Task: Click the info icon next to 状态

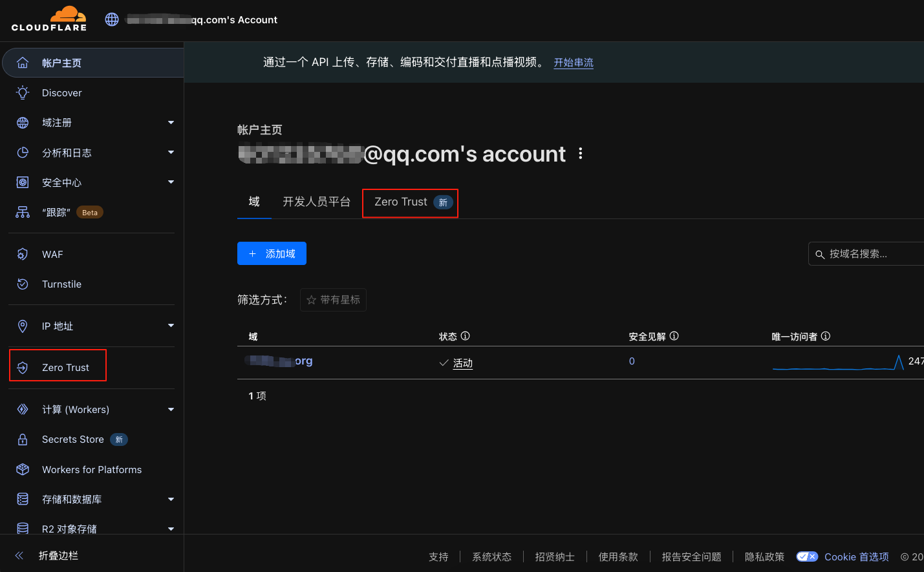Action: click(x=465, y=336)
